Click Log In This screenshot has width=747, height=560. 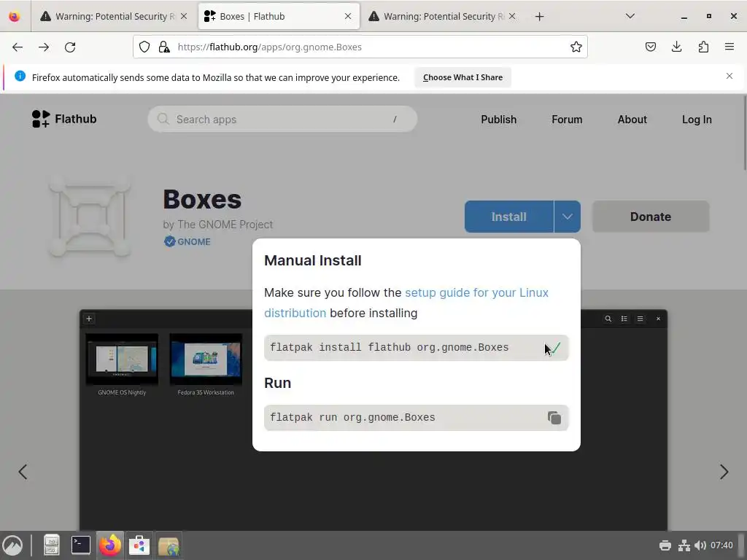pyautogui.click(x=697, y=120)
